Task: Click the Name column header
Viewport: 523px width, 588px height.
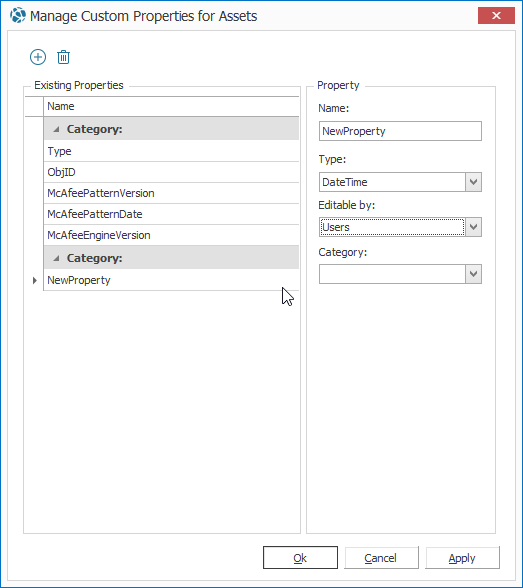Action: (171, 106)
